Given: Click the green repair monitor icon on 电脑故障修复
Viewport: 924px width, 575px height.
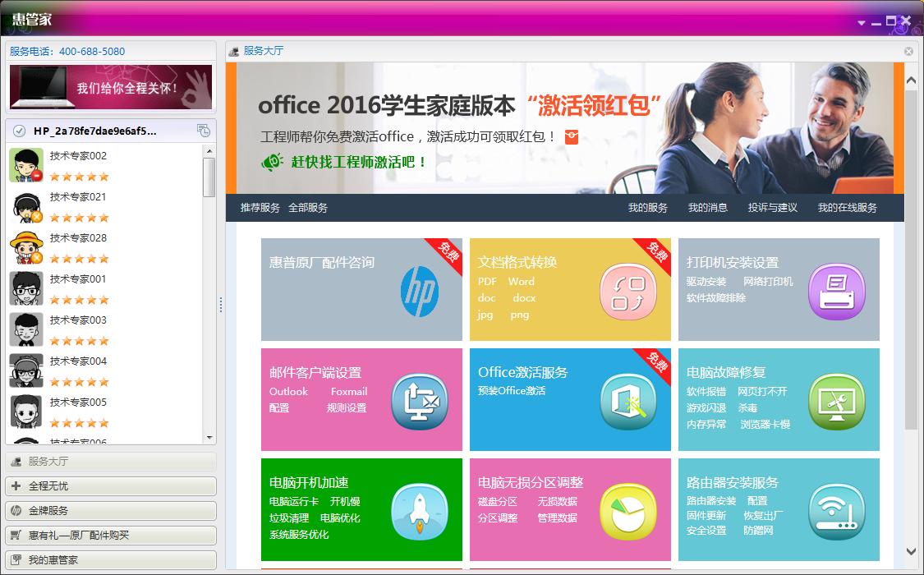Looking at the screenshot, I should pos(836,401).
